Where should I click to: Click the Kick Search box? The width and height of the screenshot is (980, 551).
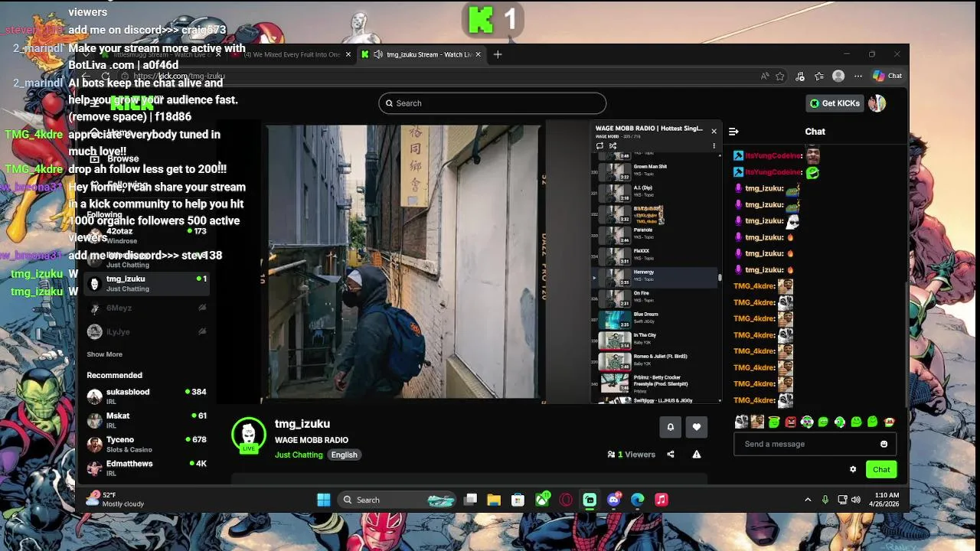pos(492,103)
